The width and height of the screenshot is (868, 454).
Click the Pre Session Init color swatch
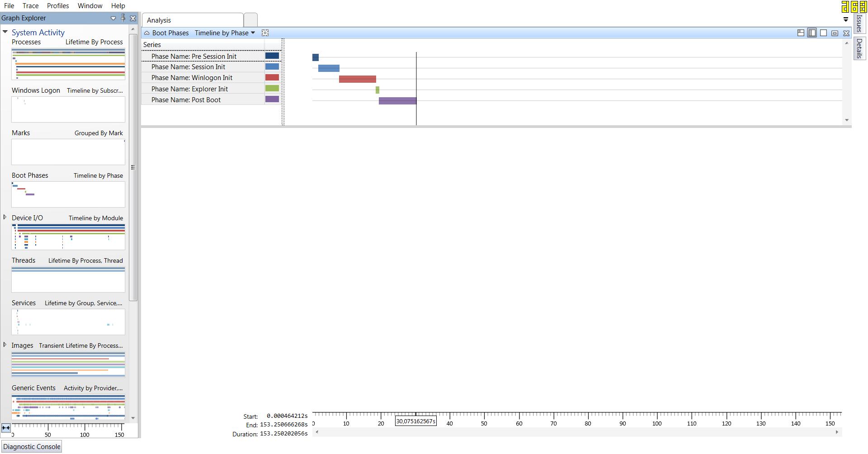272,56
